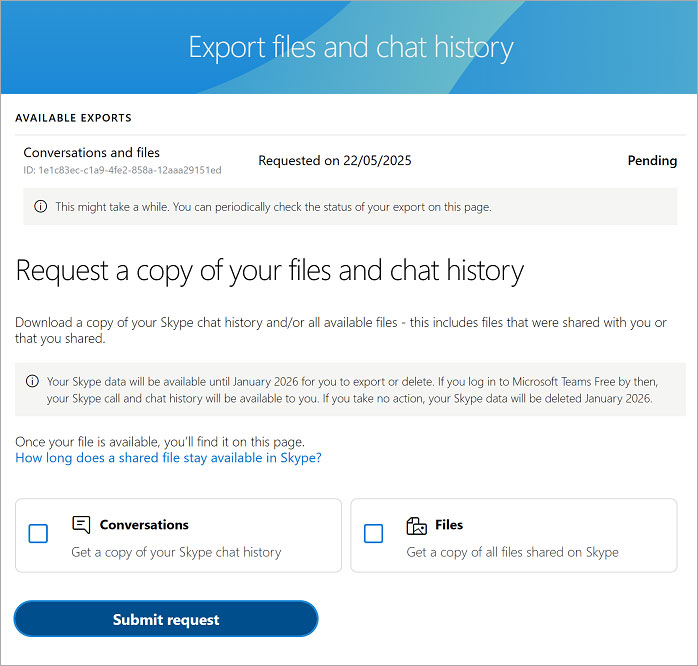Viewport: 698px width, 666px height.
Task: Click the export ID text under Conversations and files
Action: click(122, 170)
